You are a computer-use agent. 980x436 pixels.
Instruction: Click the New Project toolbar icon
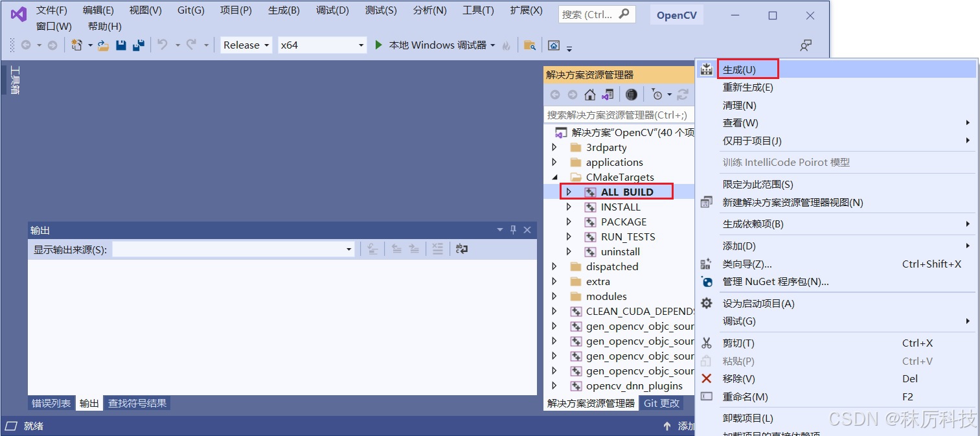click(x=77, y=45)
